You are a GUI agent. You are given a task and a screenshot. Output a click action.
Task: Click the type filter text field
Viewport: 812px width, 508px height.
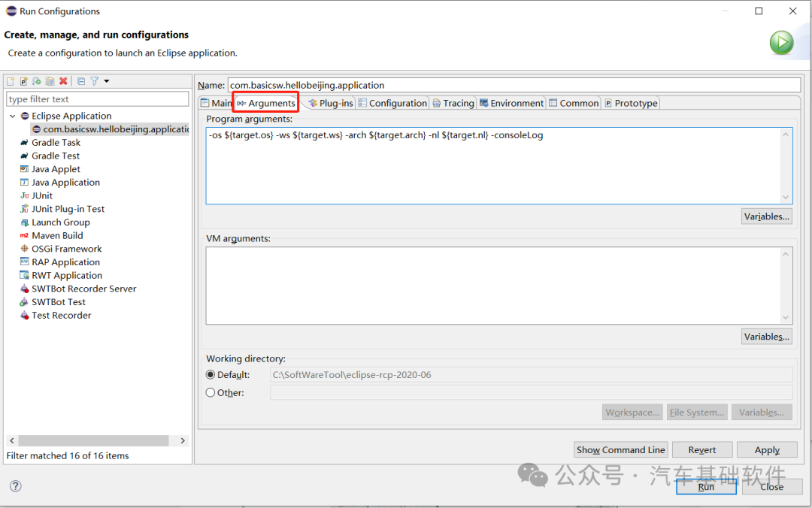(x=97, y=99)
